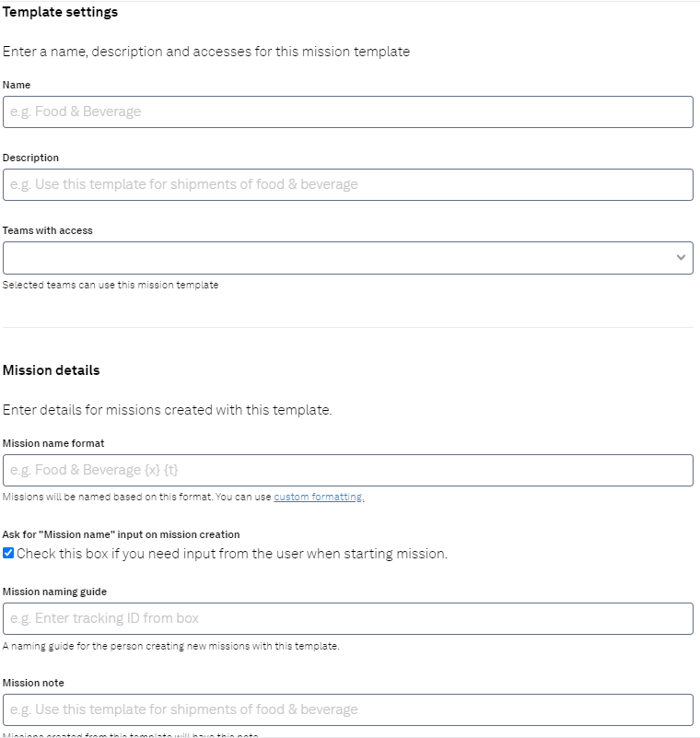
Task: Click the chevron arrow in Teams with access
Action: (x=681, y=257)
